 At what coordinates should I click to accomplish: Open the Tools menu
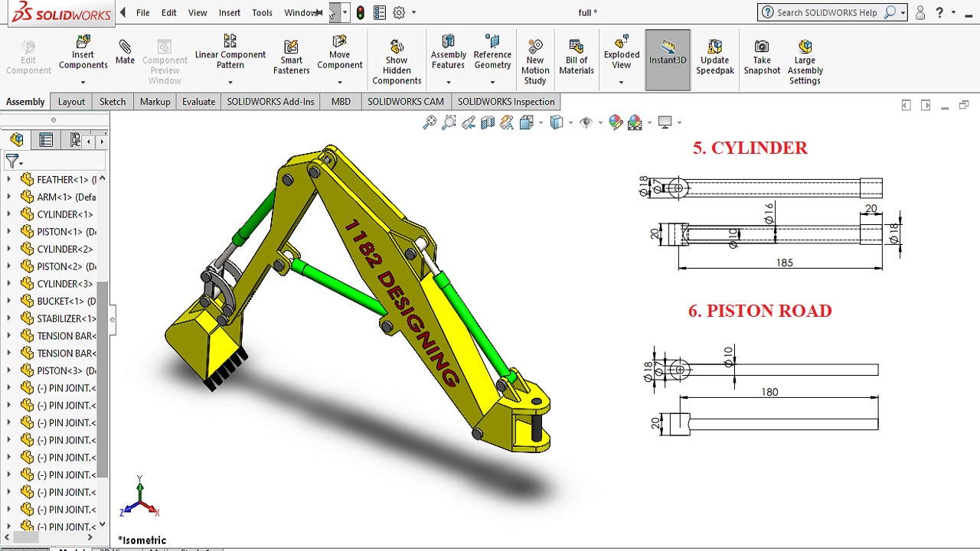click(x=262, y=12)
